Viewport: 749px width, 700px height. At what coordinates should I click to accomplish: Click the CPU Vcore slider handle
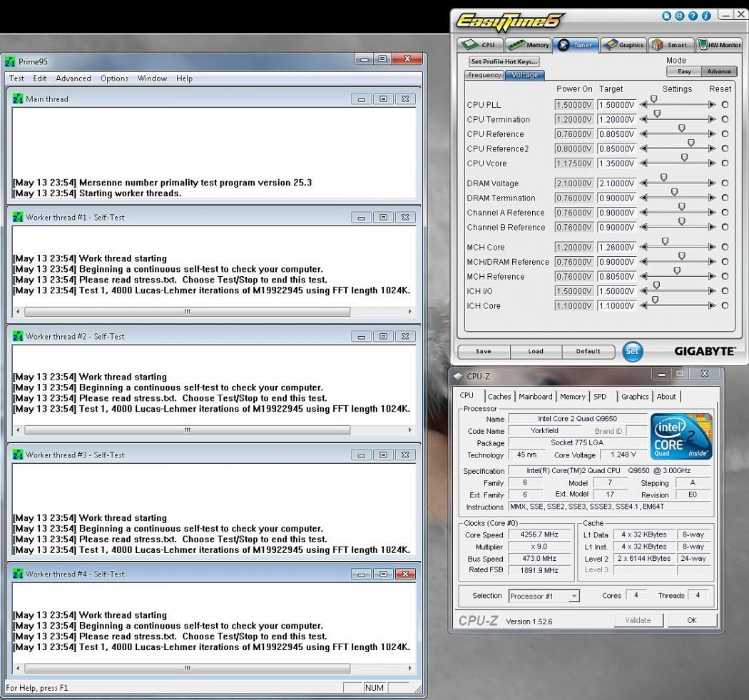tap(684, 158)
